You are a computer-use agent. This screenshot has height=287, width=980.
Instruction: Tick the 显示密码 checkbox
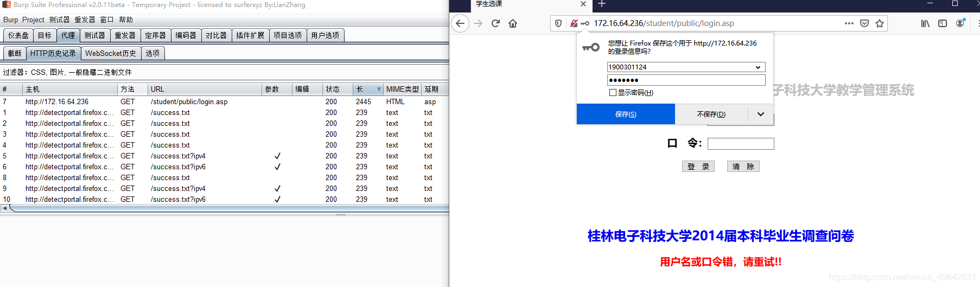click(613, 93)
